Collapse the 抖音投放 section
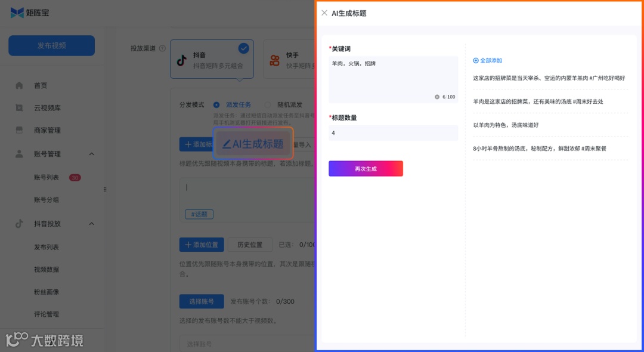 tap(91, 224)
